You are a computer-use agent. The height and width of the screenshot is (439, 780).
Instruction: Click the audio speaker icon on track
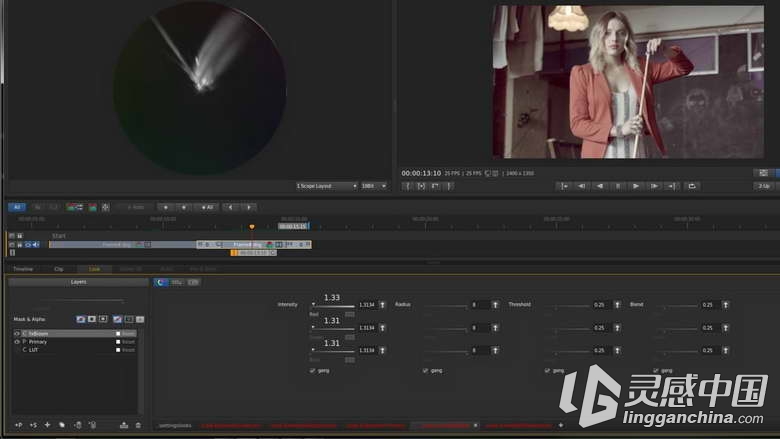(36, 245)
